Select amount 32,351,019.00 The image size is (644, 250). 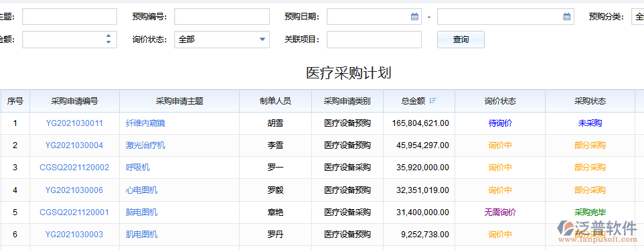[x=423, y=190]
